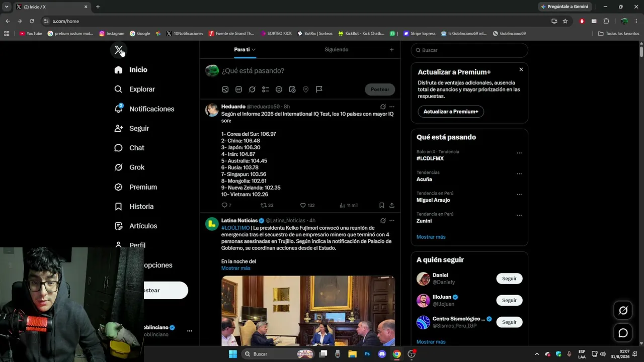Open the floating chat messages button
This screenshot has width=644, height=362.
click(x=623, y=333)
